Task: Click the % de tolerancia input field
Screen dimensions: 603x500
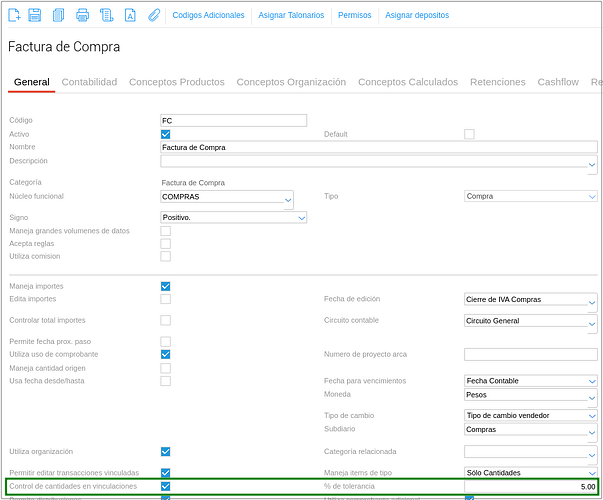Action: (530, 486)
